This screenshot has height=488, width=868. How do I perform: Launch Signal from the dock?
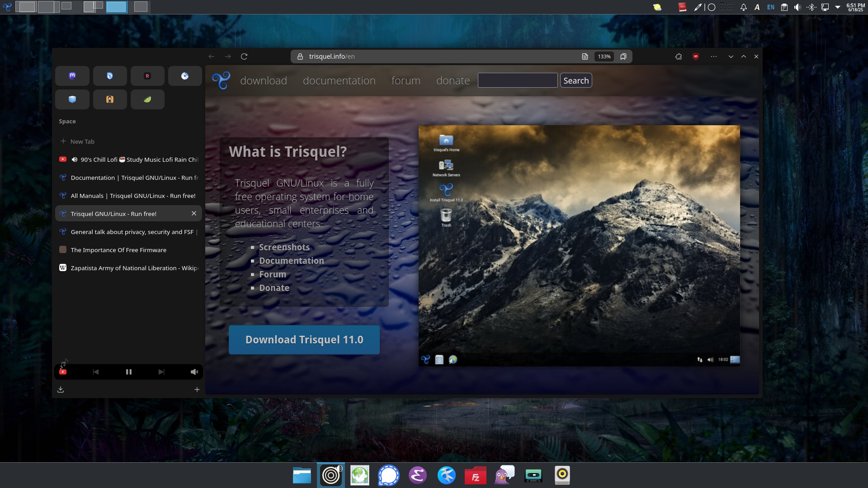point(389,475)
